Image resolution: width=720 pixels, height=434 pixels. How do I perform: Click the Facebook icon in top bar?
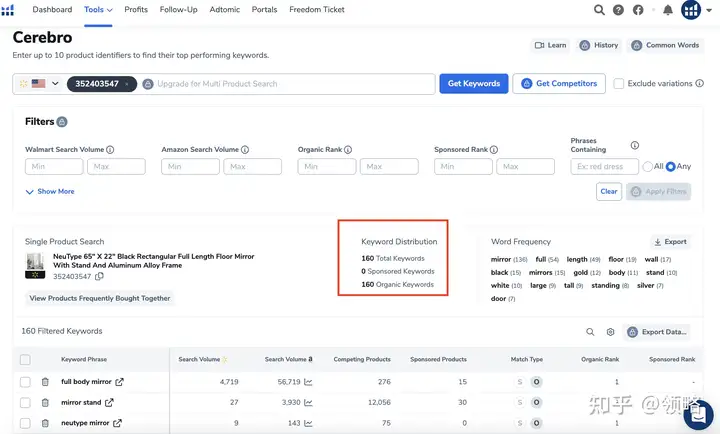coord(638,10)
